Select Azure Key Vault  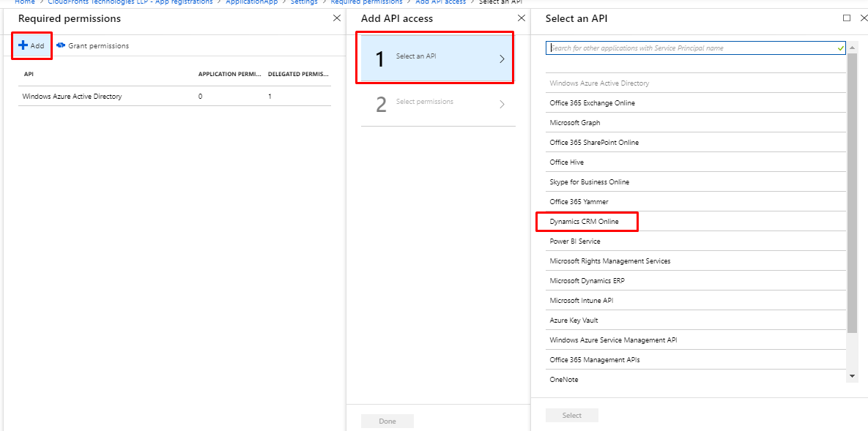click(696, 320)
